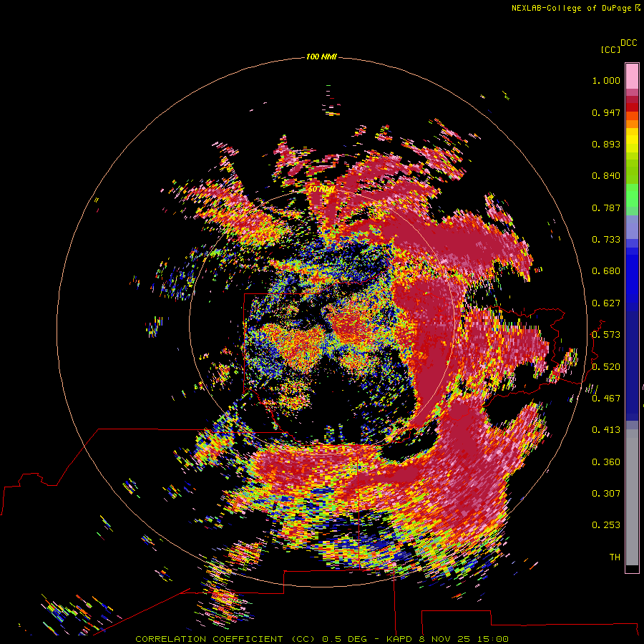Click the TH threshold legend label
This screenshot has height=644, width=644.
click(x=615, y=557)
